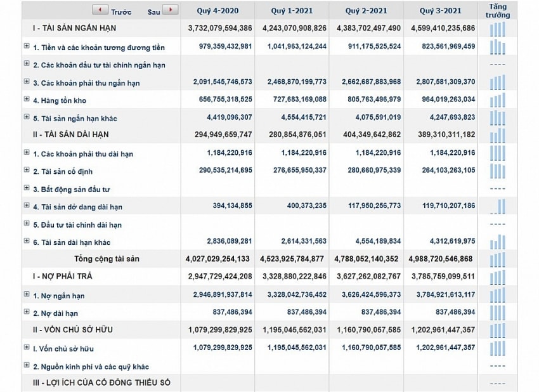
Task: Open growth chart icon for Hàng tồn kho
Action: pyautogui.click(x=498, y=100)
